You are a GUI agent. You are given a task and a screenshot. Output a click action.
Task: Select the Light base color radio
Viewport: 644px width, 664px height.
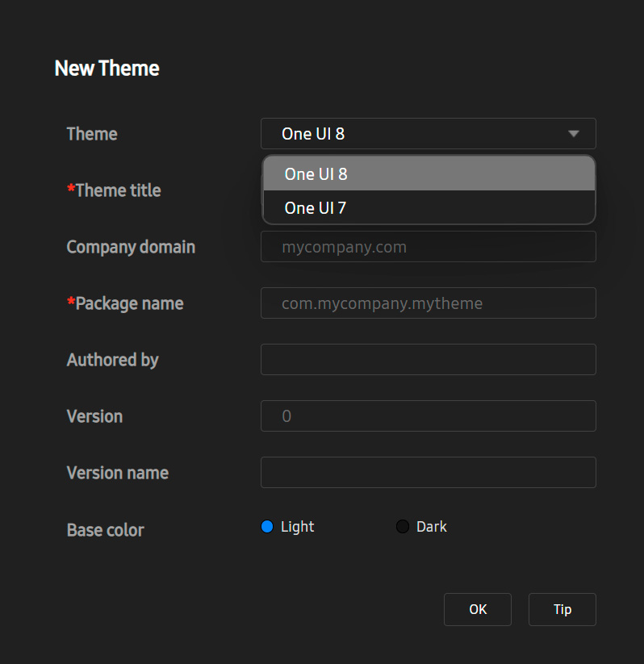[x=267, y=526]
